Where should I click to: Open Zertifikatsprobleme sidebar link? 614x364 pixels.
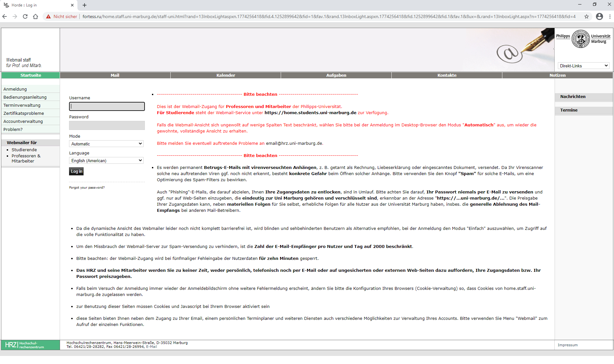24,113
